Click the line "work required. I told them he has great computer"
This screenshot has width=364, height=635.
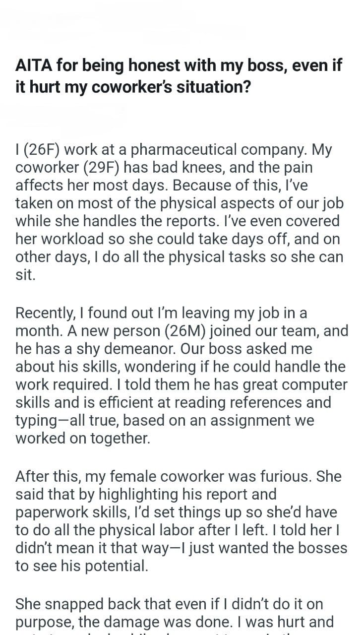pos(182,384)
